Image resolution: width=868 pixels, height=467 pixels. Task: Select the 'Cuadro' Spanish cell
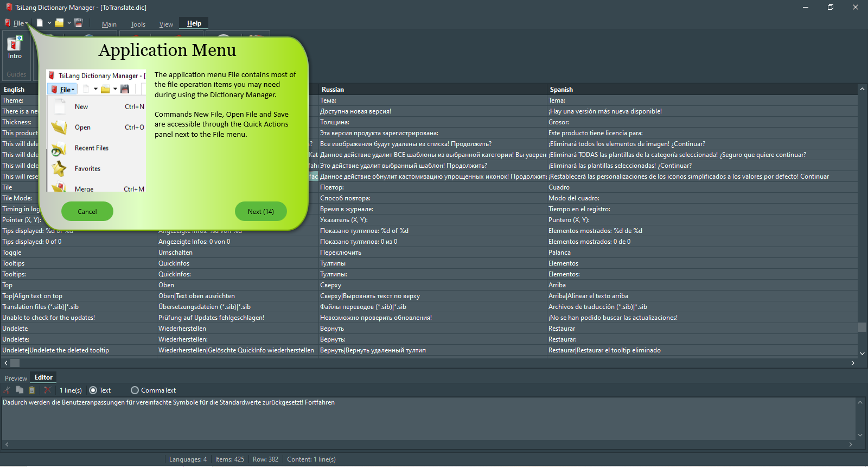click(703, 187)
